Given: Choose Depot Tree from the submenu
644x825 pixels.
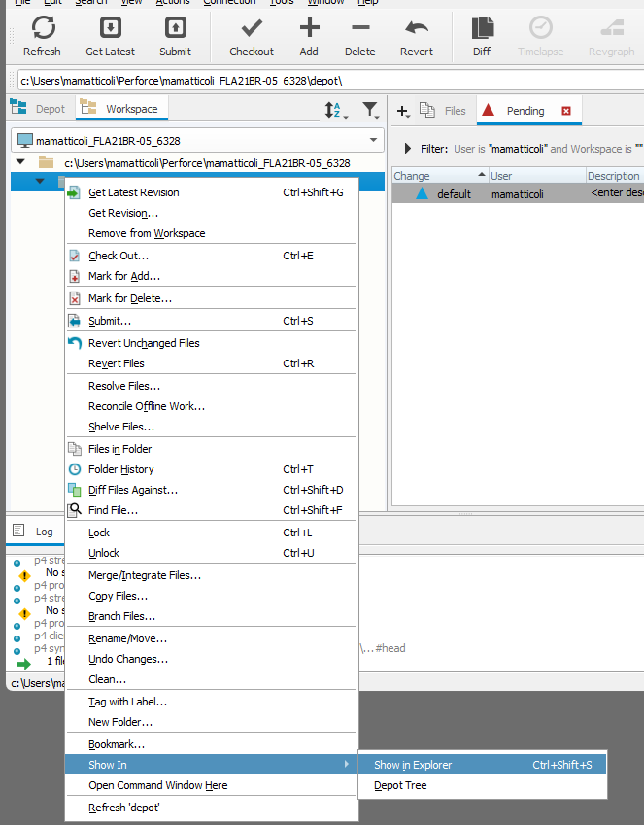Looking at the screenshot, I should pyautogui.click(x=400, y=785).
